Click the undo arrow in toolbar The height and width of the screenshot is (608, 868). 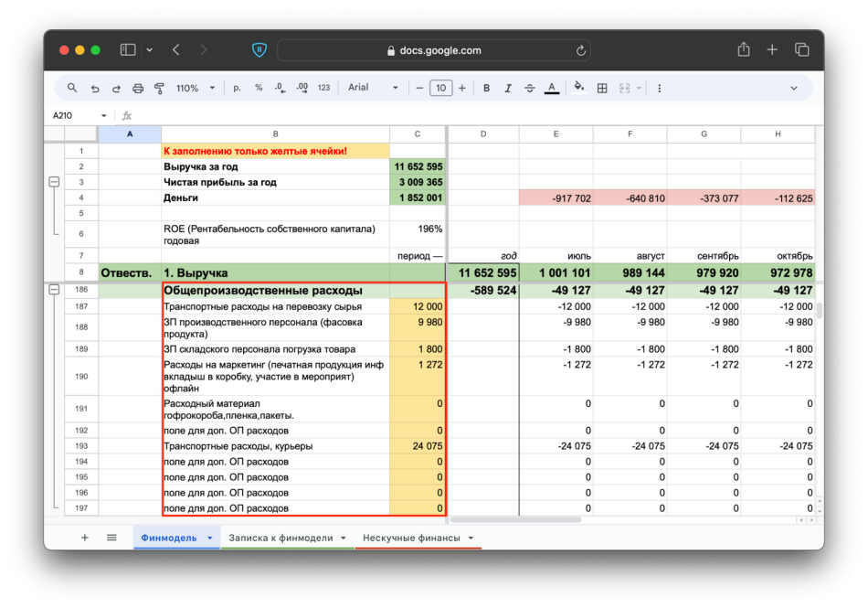pyautogui.click(x=95, y=88)
